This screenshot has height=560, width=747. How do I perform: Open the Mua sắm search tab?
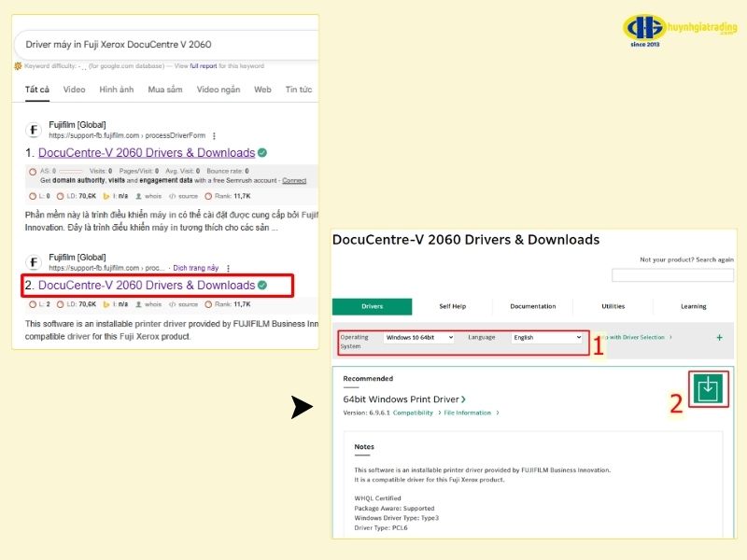165,90
